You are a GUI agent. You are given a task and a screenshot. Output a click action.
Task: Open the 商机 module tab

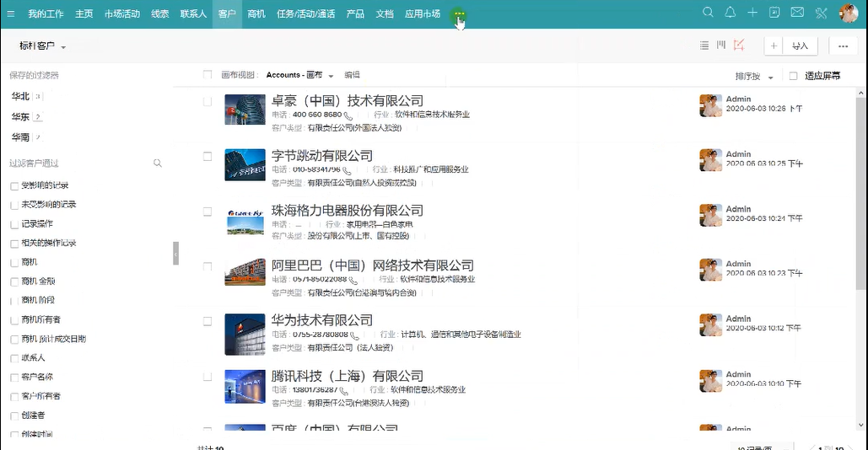coord(256,13)
